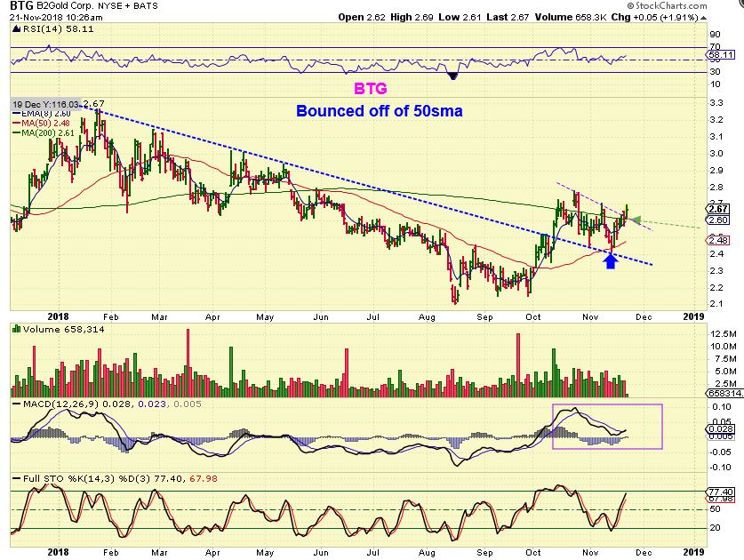Click the red MA(50) legend line marker

click(x=16, y=124)
